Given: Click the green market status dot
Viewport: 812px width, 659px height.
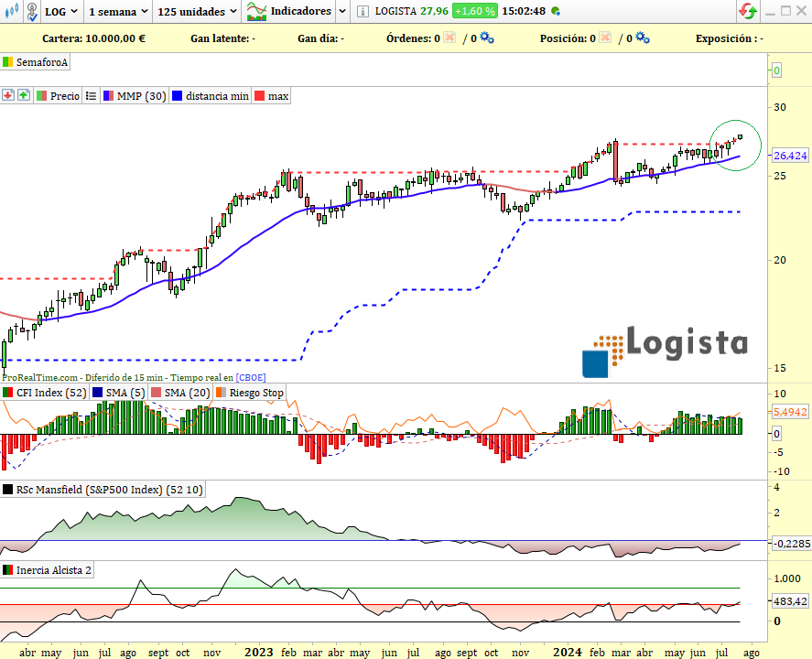Looking at the screenshot, I should pyautogui.click(x=556, y=11).
